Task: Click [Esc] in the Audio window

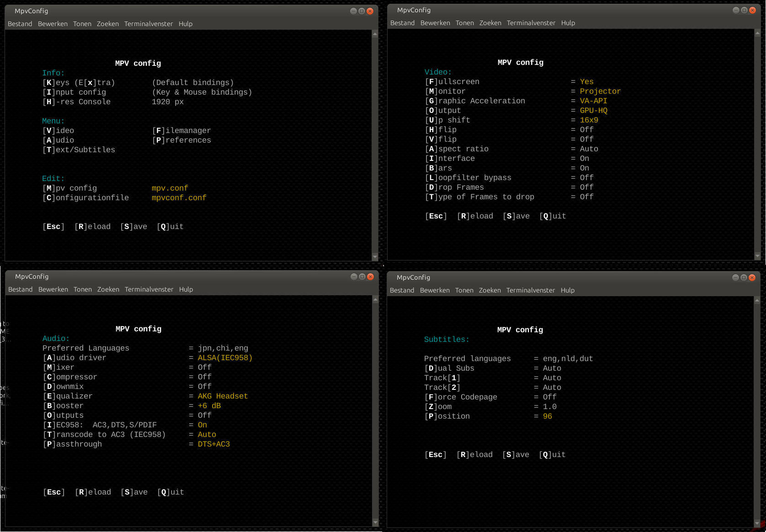Action: [x=54, y=492]
